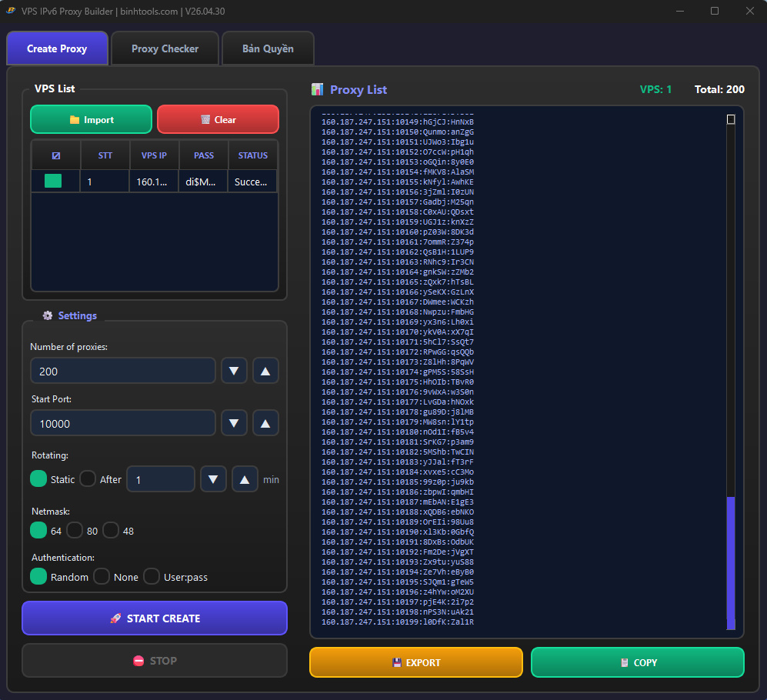Screen dimensions: 767x700
Task: Maximize the Proxy Builder window
Action: coord(715,11)
